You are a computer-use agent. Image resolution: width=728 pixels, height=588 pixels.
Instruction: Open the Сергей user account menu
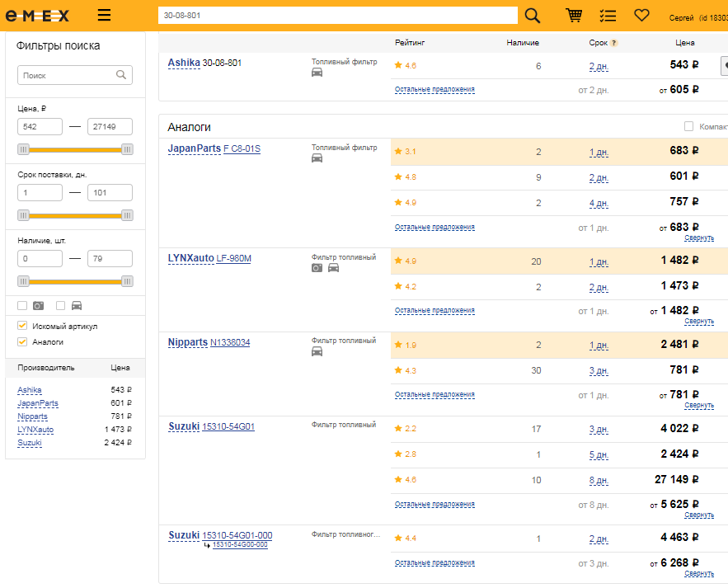pos(697,17)
